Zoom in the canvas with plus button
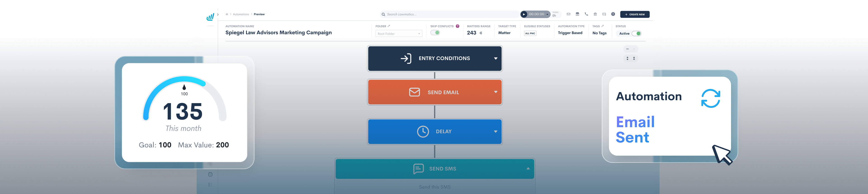The height and width of the screenshot is (194, 868). (634, 49)
